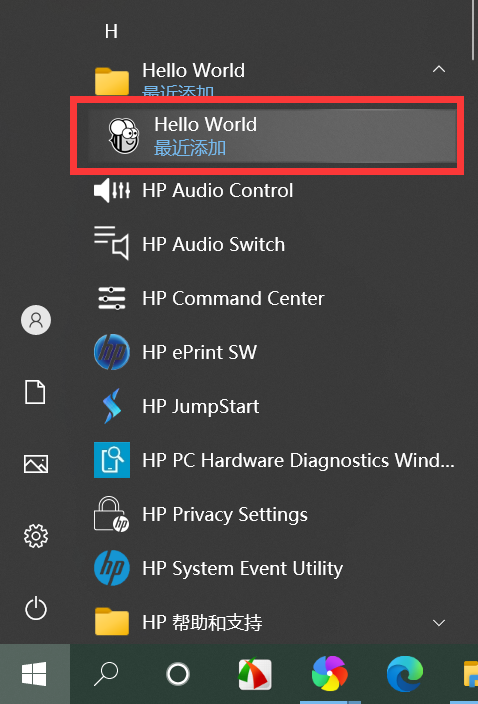Open HP PC Hardware Diagnostics Windows
478x704 pixels.
pyautogui.click(x=272, y=460)
